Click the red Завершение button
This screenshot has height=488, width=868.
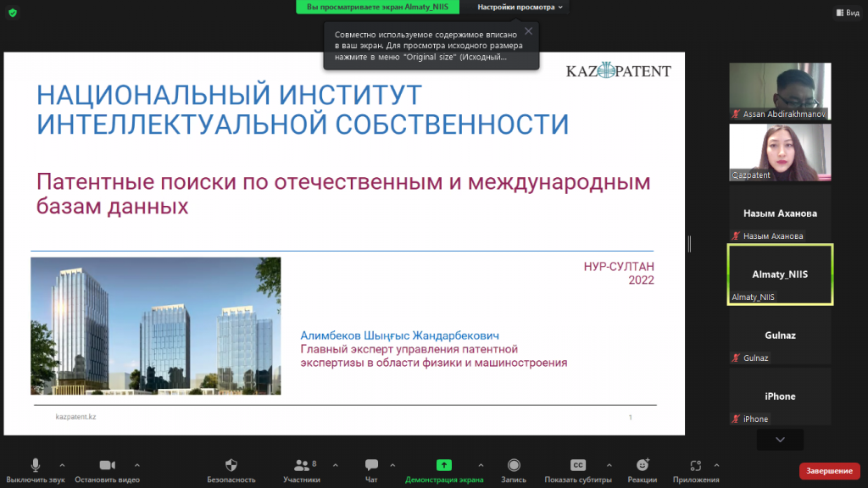click(829, 470)
